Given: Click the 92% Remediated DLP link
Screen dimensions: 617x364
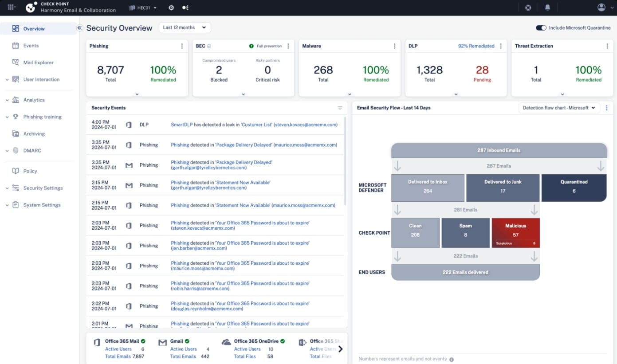Looking at the screenshot, I should [476, 46].
